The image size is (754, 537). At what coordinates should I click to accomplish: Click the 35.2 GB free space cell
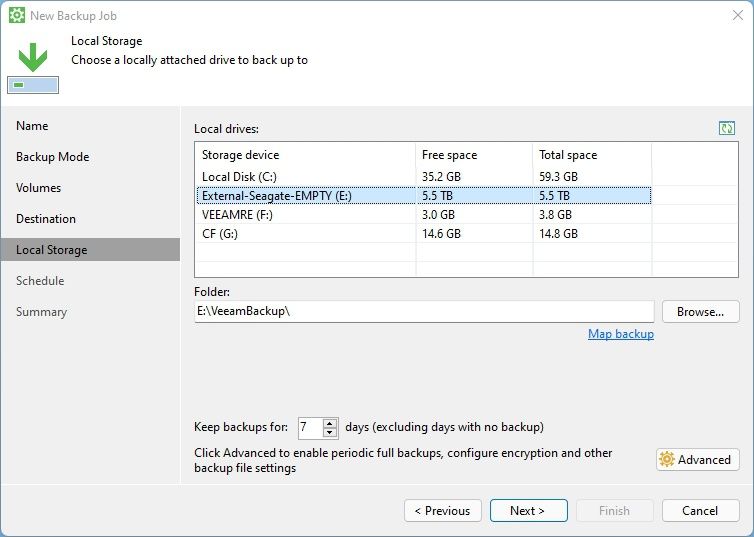[x=441, y=176]
